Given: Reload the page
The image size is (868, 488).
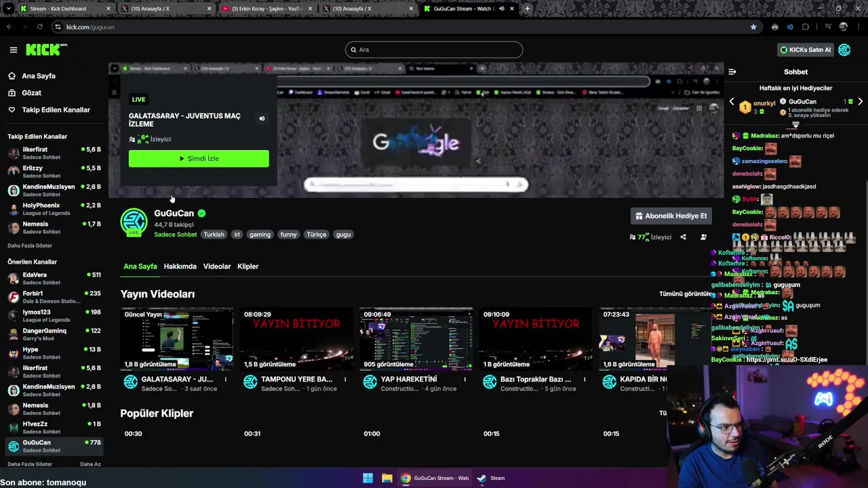Looking at the screenshot, I should pos(40,27).
